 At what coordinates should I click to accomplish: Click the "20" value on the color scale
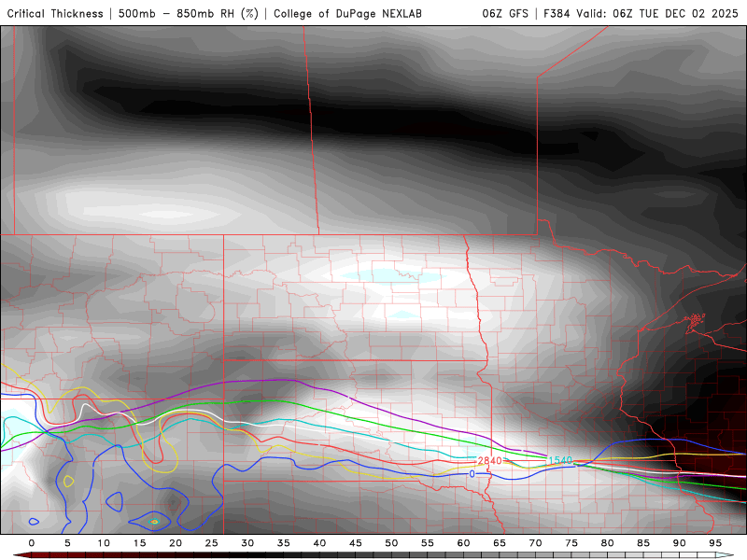176,543
